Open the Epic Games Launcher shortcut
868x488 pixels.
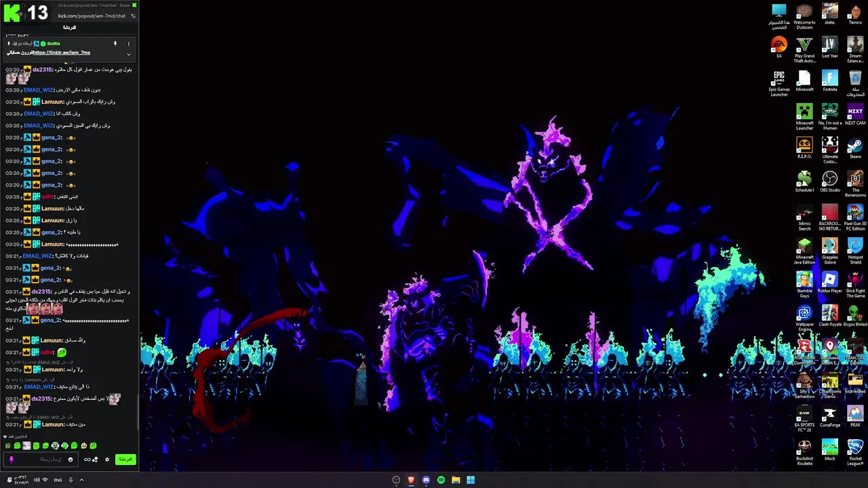(779, 84)
